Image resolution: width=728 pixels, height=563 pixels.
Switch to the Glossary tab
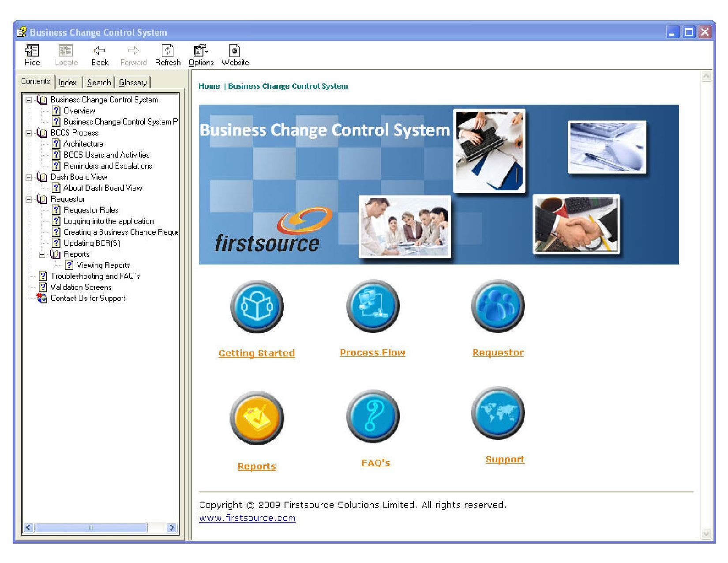[133, 83]
